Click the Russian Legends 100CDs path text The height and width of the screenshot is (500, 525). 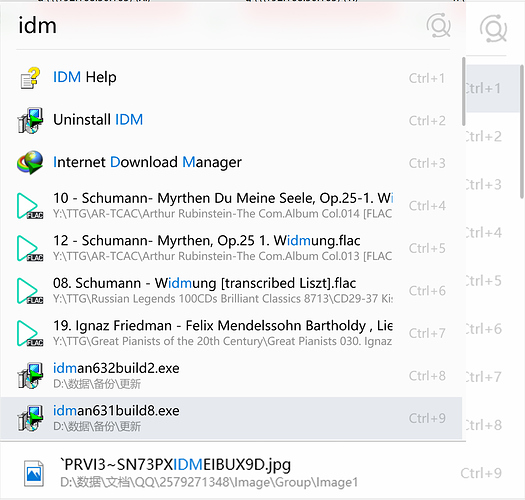pyautogui.click(x=223, y=299)
